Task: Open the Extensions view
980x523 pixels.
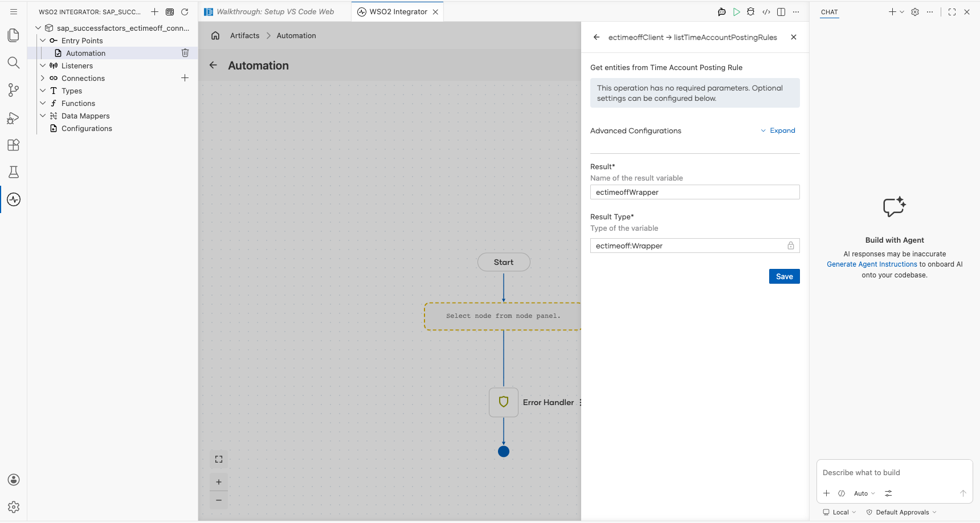Action: point(14,145)
